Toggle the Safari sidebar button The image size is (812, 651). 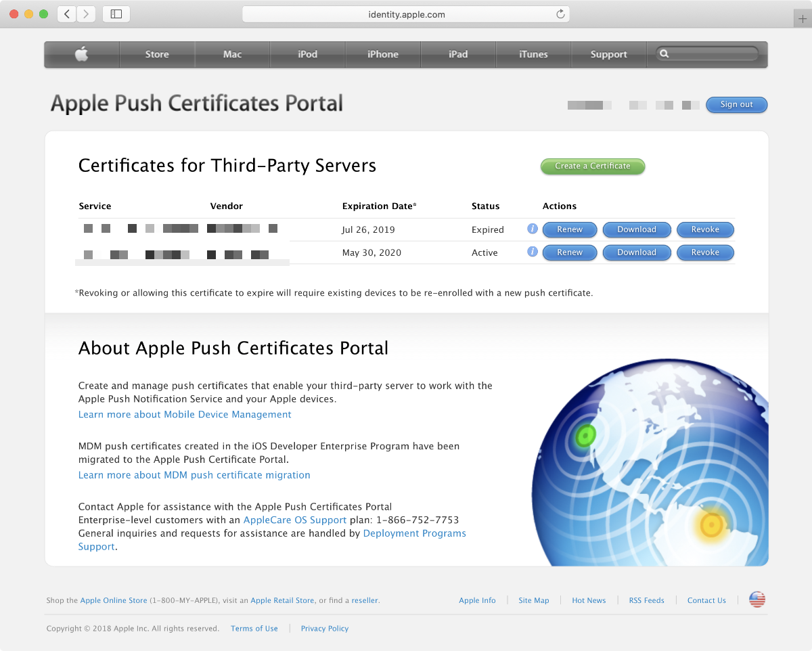click(x=116, y=14)
